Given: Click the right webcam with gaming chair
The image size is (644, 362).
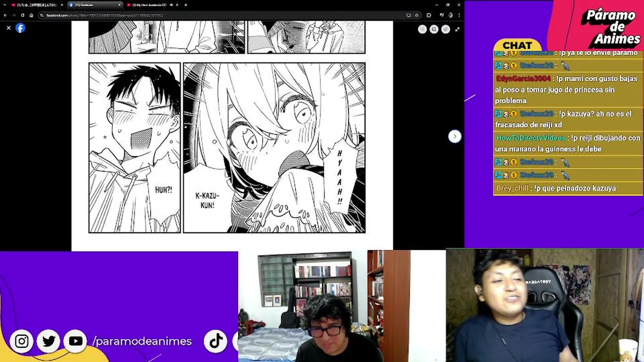Looking at the screenshot, I should 545,306.
